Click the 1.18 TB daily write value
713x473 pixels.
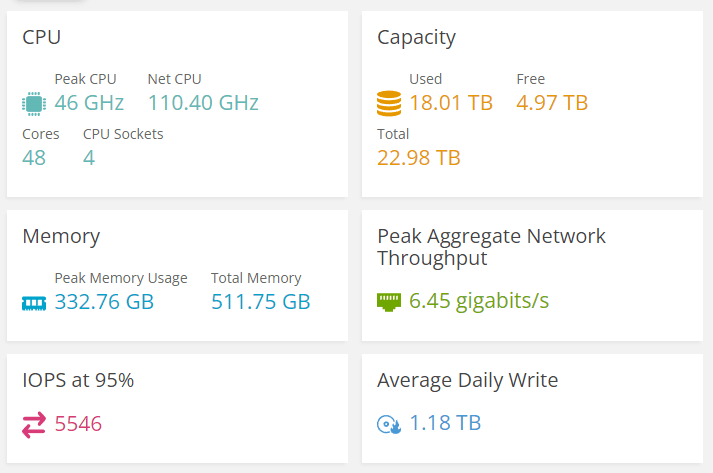click(x=445, y=424)
